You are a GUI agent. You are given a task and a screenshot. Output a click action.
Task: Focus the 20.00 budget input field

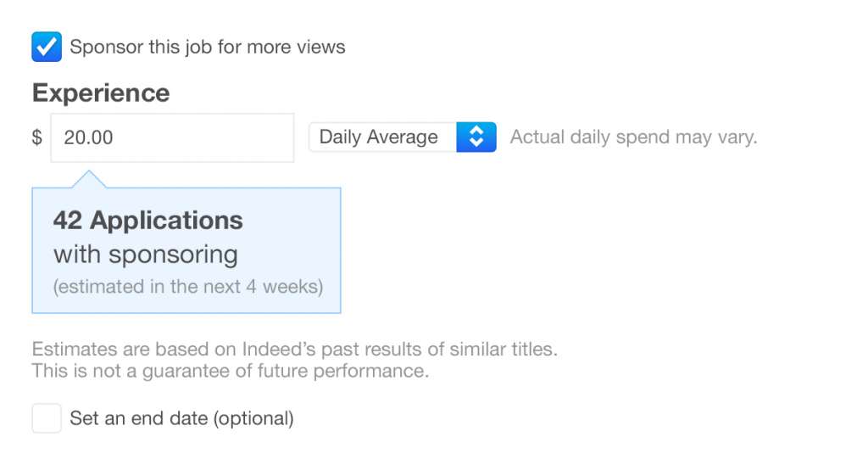pos(172,137)
